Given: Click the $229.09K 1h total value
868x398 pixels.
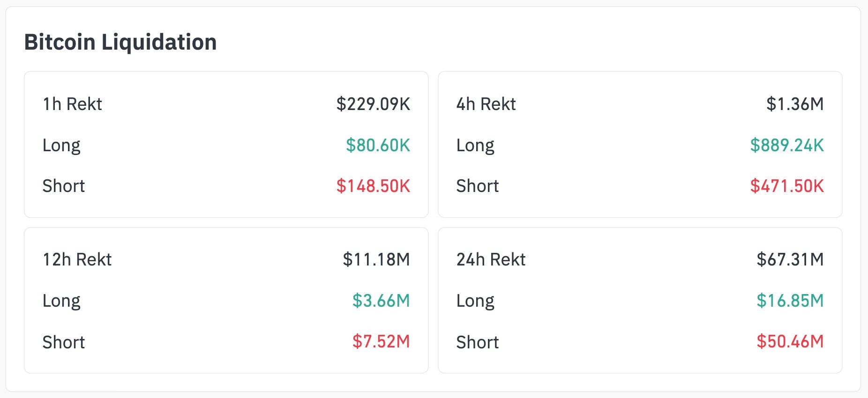Looking at the screenshot, I should click(373, 104).
